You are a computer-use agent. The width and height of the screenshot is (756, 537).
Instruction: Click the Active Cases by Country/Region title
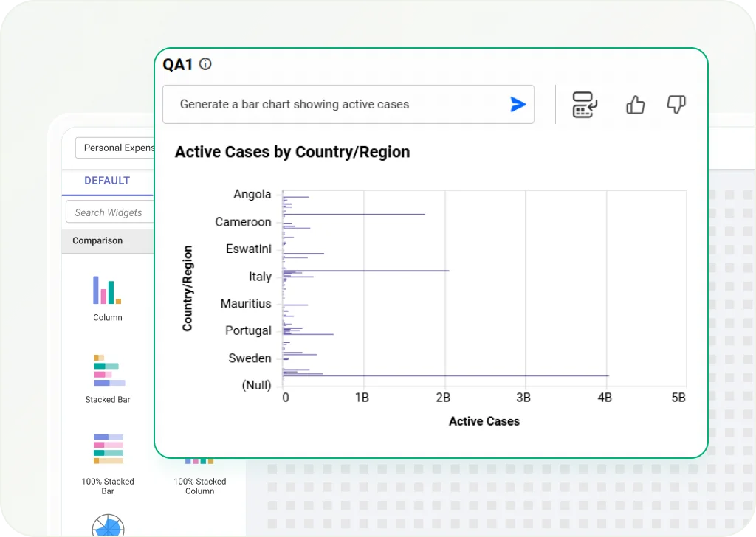click(x=292, y=153)
